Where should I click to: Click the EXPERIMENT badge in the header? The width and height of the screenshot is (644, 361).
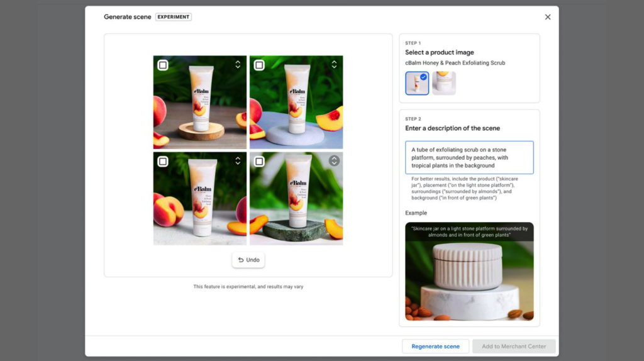tap(174, 17)
